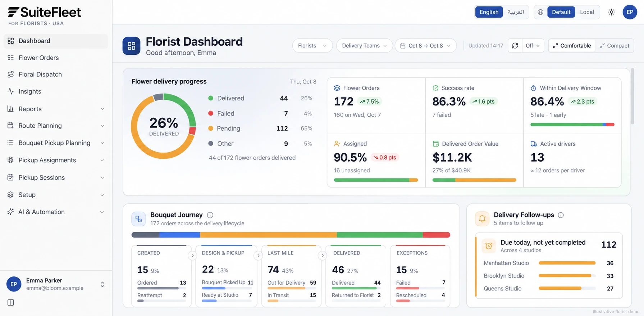
Task: Click arrow between Design & Pickup and Last Mile
Action: (258, 256)
